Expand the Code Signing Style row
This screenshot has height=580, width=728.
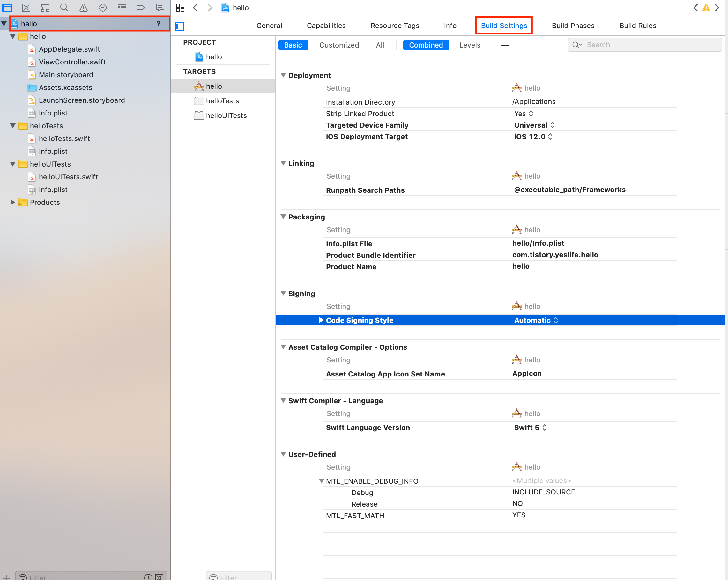[x=321, y=320]
